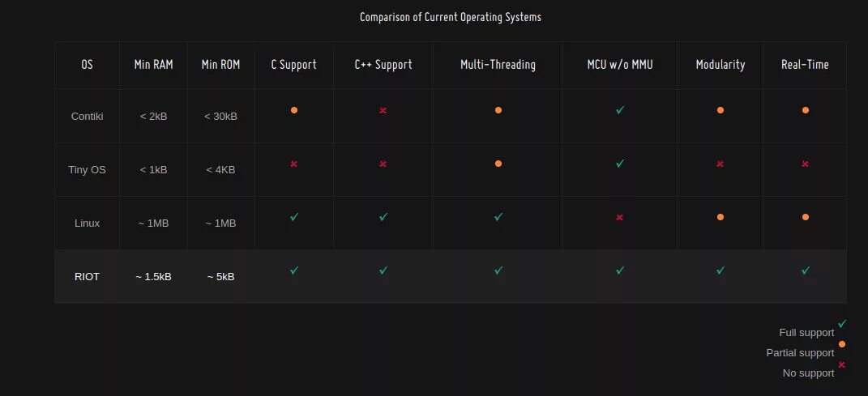The height and width of the screenshot is (396, 868).
Task: Click the Min RAM column header
Action: pyautogui.click(x=153, y=65)
